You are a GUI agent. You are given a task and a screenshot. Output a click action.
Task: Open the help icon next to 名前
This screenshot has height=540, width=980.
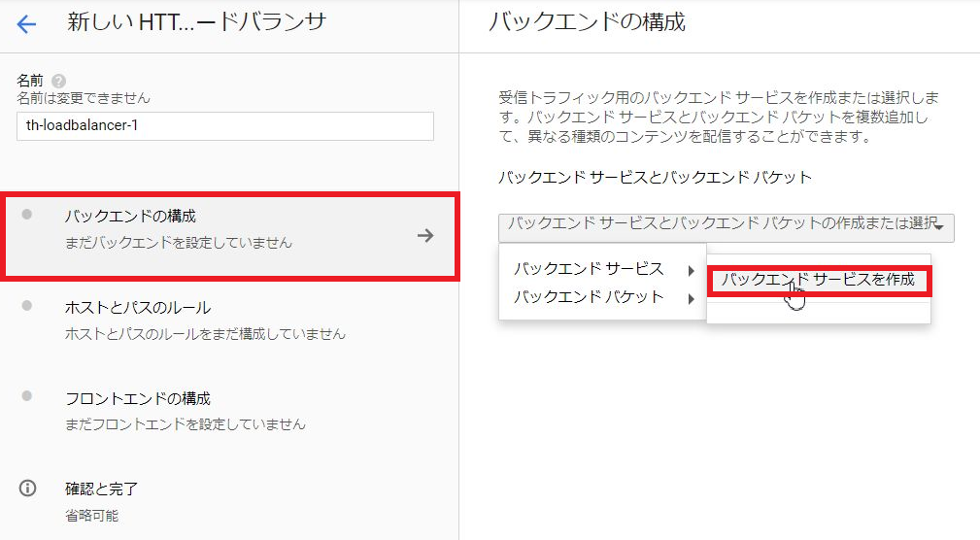(58, 81)
